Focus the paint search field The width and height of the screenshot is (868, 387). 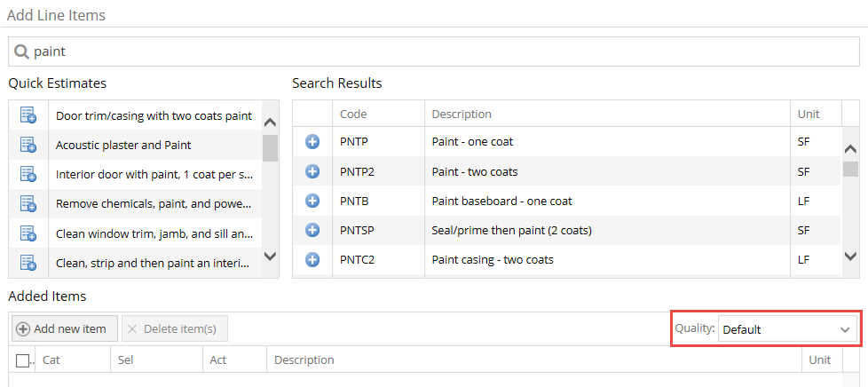tap(434, 51)
